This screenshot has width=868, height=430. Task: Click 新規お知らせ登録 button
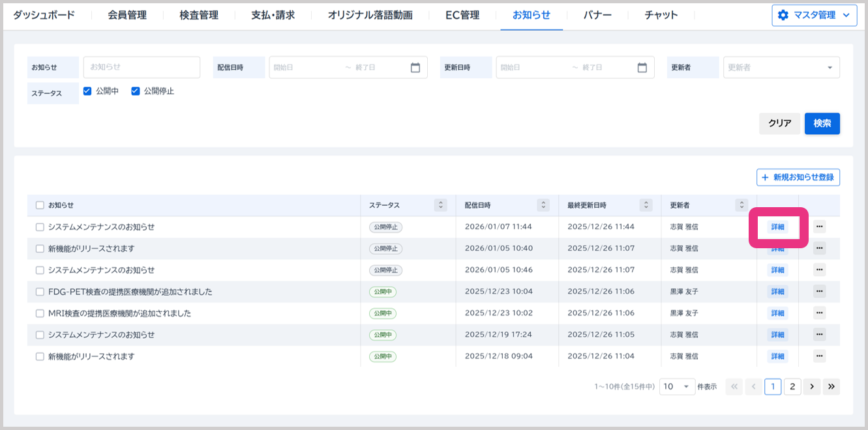tap(798, 177)
